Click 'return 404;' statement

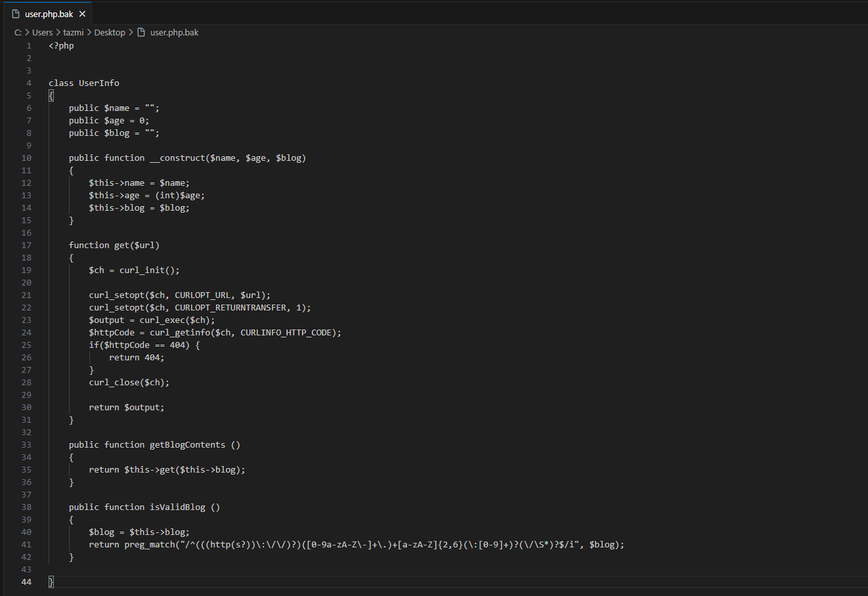[x=137, y=358]
